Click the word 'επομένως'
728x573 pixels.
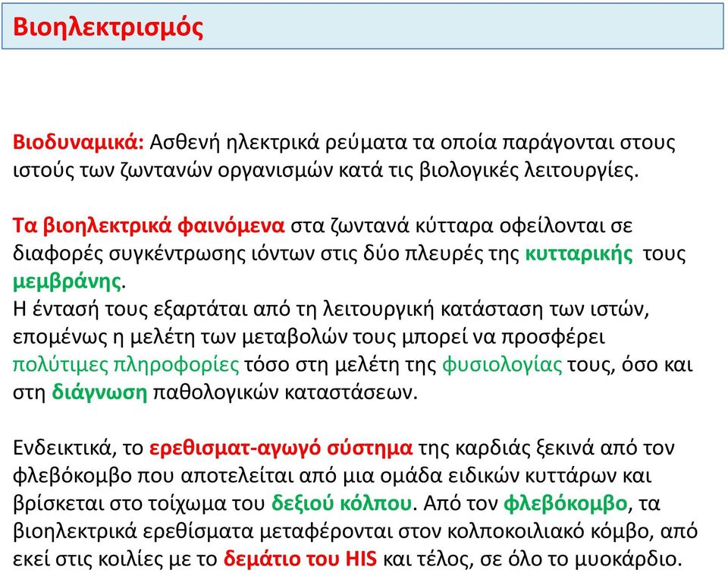pos(60,337)
